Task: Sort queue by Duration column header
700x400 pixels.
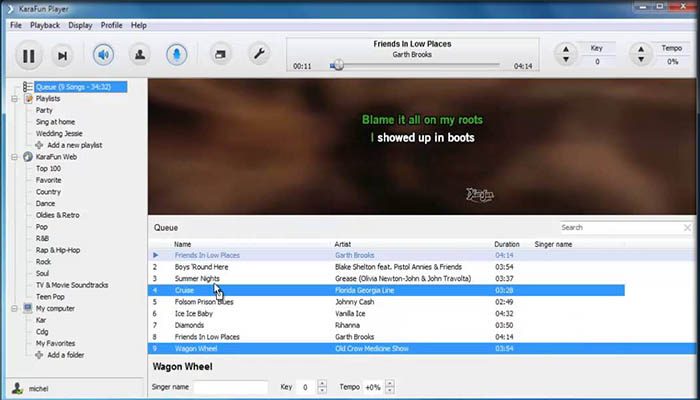Action: pos(507,244)
